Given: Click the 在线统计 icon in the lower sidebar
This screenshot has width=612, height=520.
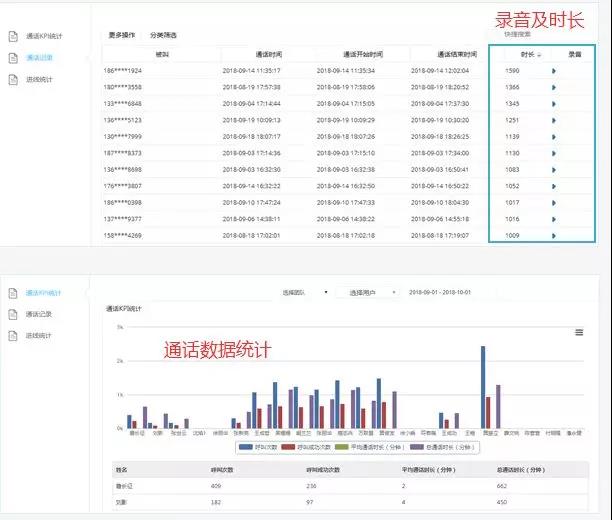Looking at the screenshot, I should click(x=13, y=335).
